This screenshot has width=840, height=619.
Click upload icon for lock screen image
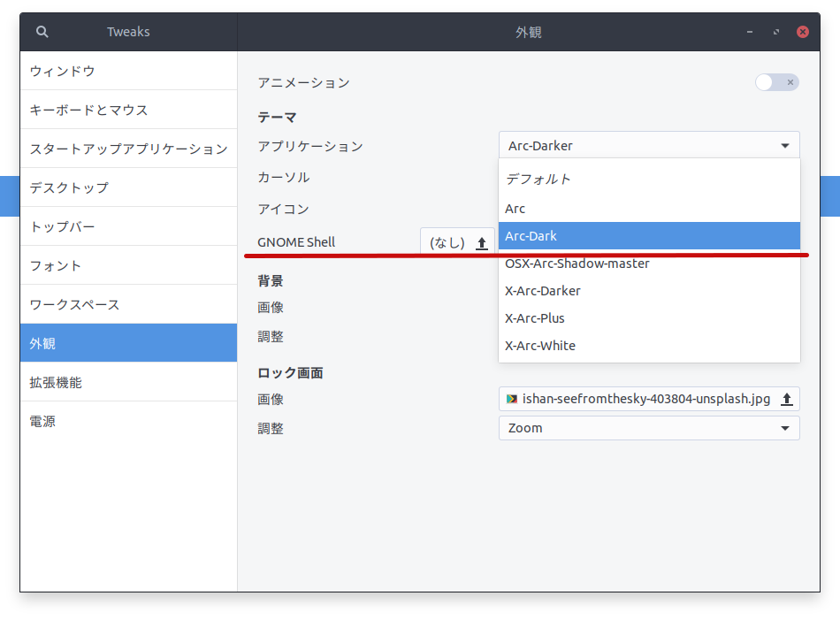tap(786, 399)
